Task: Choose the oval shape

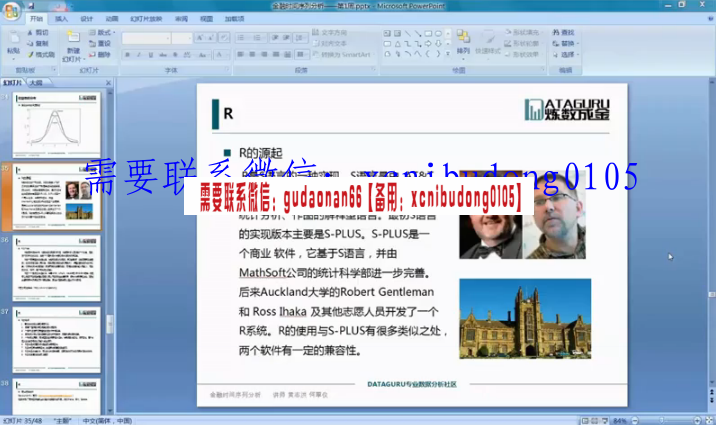Action: point(438,33)
